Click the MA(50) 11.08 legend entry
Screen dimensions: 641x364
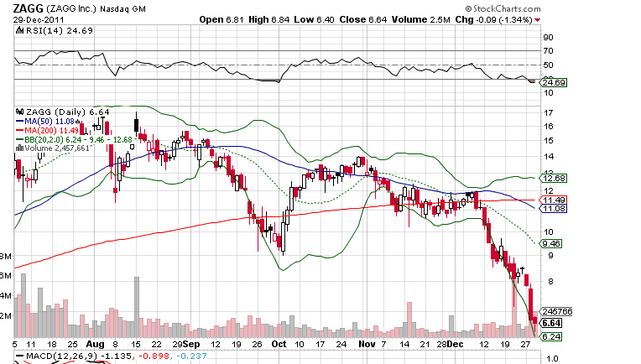[x=49, y=122]
